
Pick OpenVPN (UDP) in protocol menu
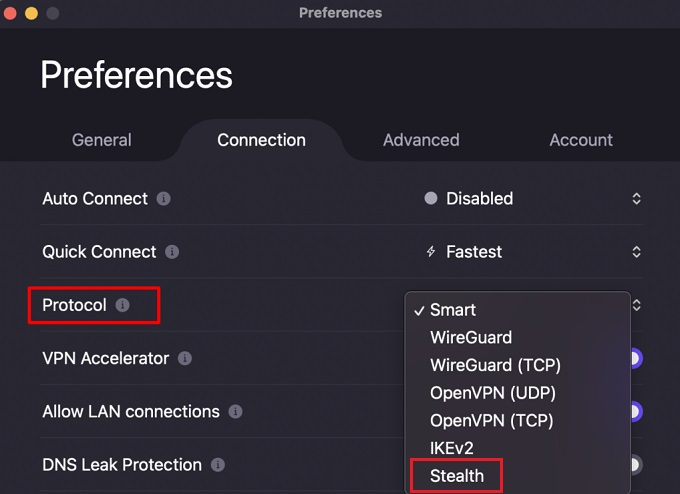click(x=493, y=393)
